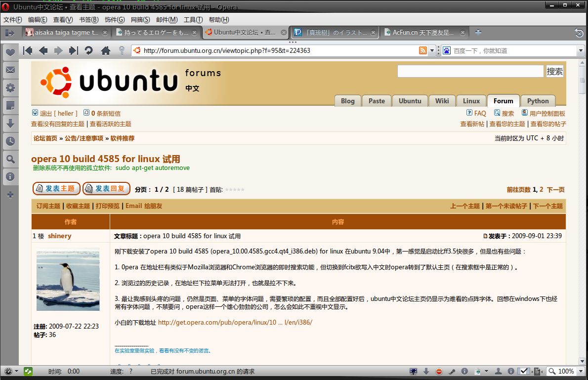Open the Transfers panel in sidebar

point(10,124)
